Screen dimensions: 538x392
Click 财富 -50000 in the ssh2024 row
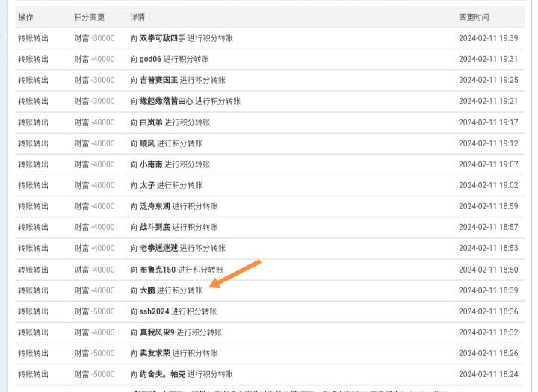[94, 311]
